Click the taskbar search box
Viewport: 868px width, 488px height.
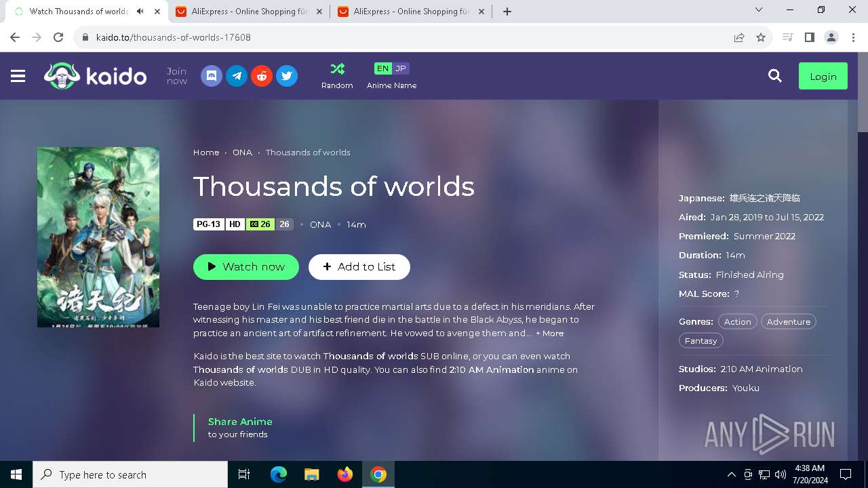130,474
